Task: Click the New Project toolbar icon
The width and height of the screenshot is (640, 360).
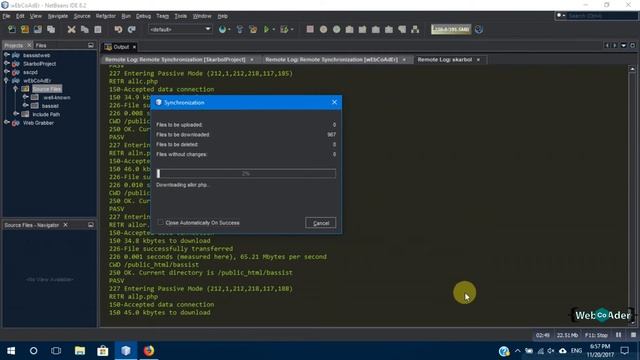Action: [x=25, y=29]
